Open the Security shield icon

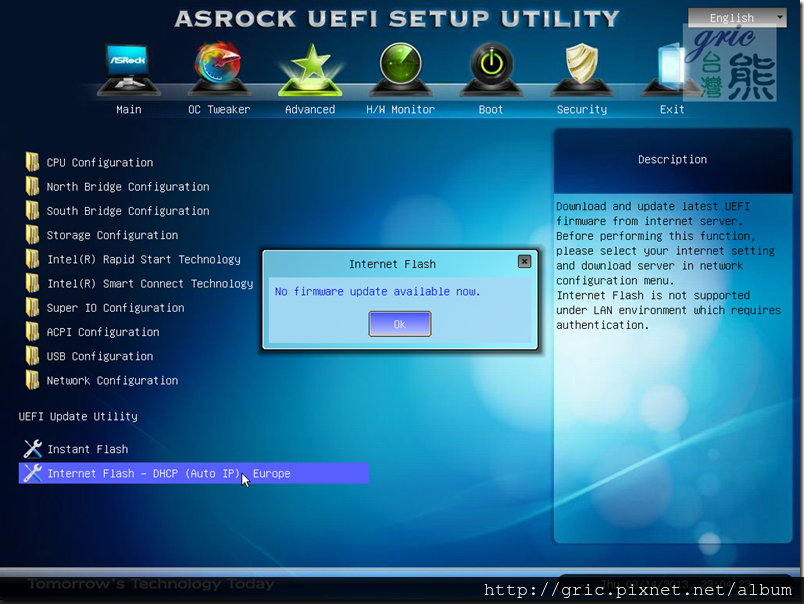click(581, 70)
